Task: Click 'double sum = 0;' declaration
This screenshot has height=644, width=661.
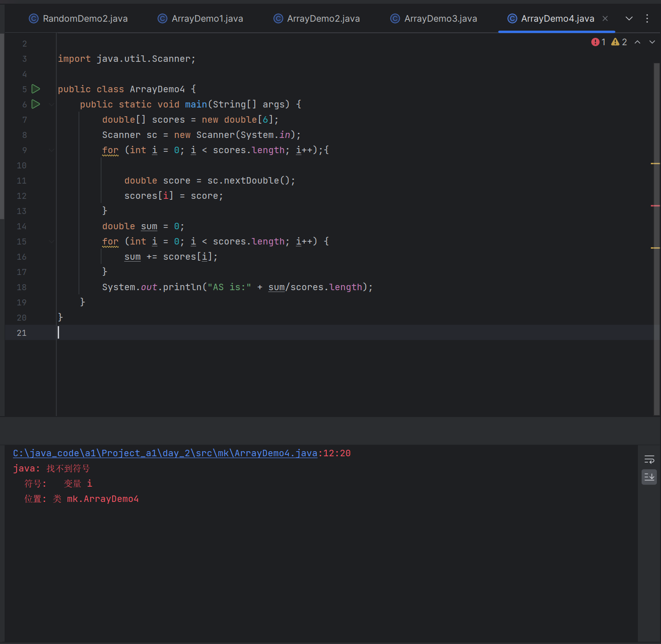Action: (144, 227)
